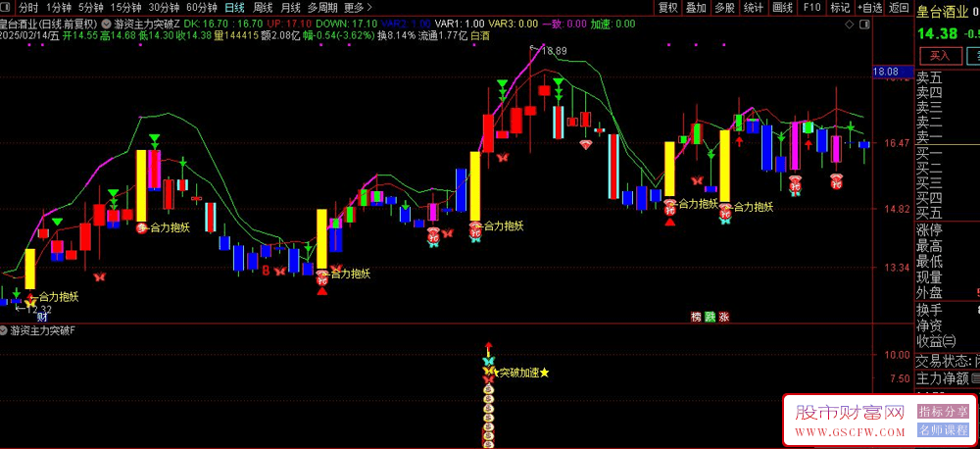Click the 皇台酒业(日线,前复权) chart title
The image size is (980, 449).
point(48,24)
